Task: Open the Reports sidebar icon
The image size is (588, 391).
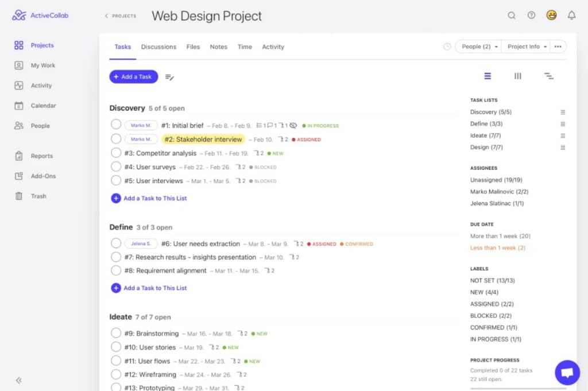Action: coord(19,156)
